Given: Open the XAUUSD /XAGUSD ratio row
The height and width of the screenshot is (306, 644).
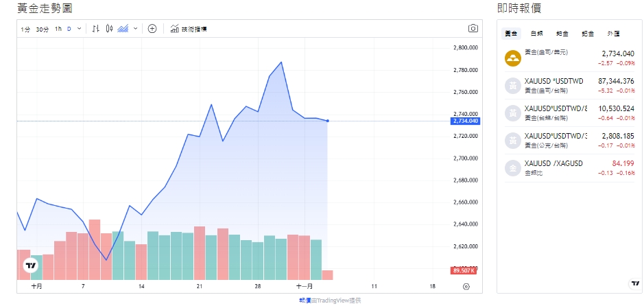Looking at the screenshot, I should (x=569, y=168).
